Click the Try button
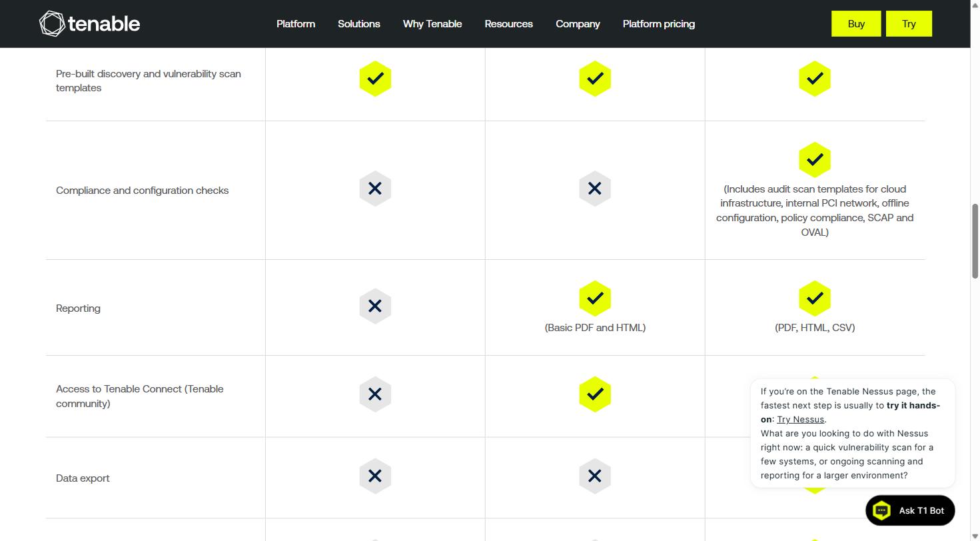Image resolution: width=980 pixels, height=541 pixels. pyautogui.click(x=909, y=24)
